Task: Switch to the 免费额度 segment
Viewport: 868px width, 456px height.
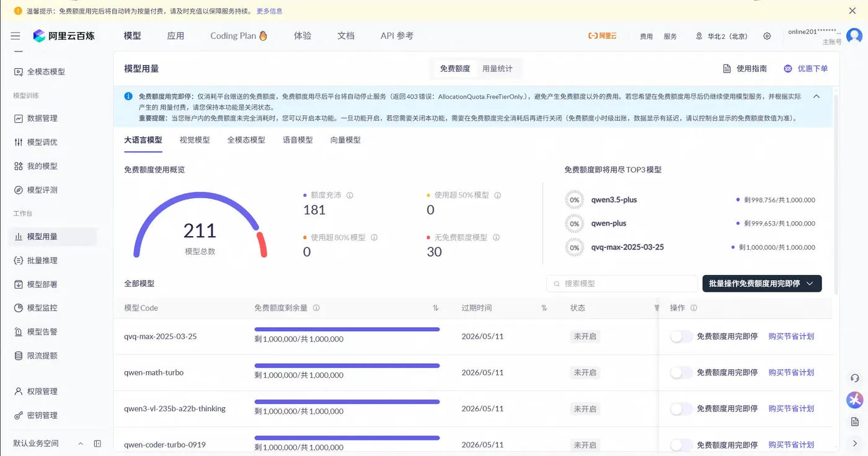Action: [x=455, y=69]
